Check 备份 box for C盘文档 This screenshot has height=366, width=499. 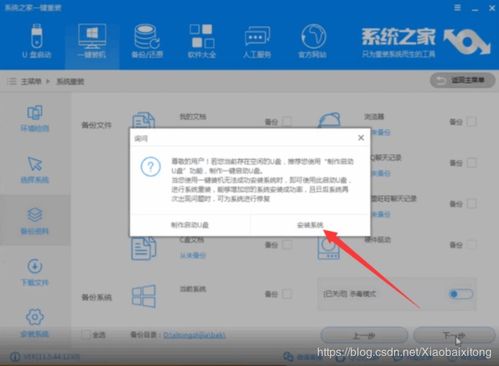(x=287, y=245)
